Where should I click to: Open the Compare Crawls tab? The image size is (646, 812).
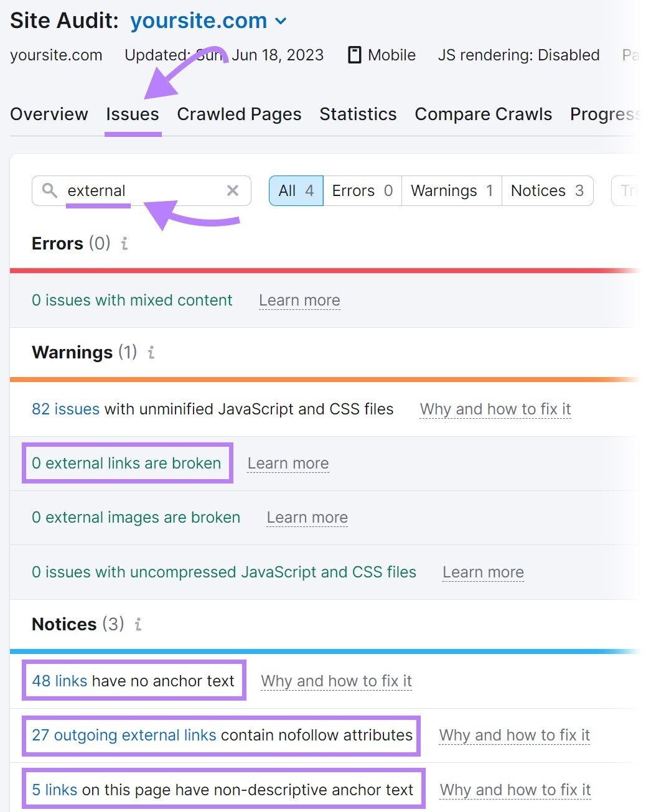click(483, 114)
